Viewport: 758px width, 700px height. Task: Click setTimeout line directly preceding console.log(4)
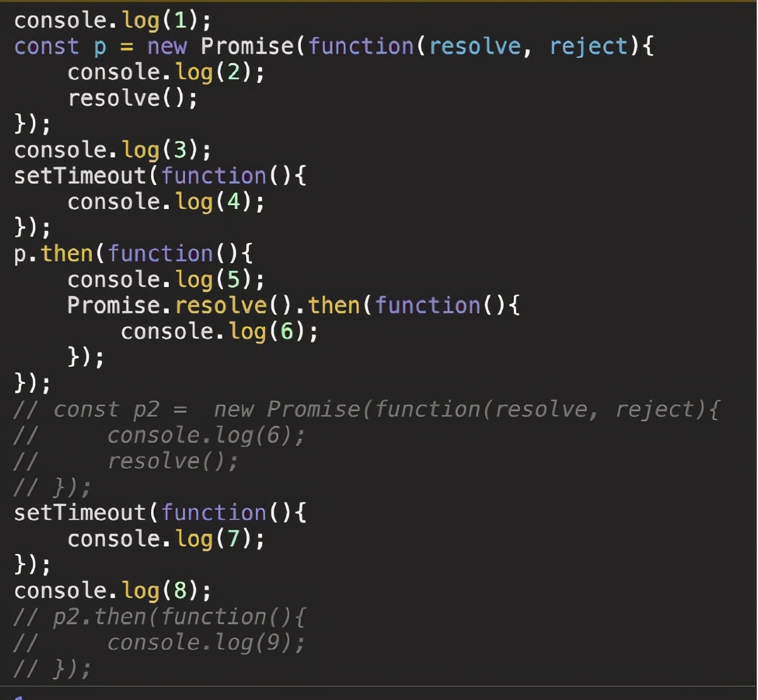pos(160,176)
